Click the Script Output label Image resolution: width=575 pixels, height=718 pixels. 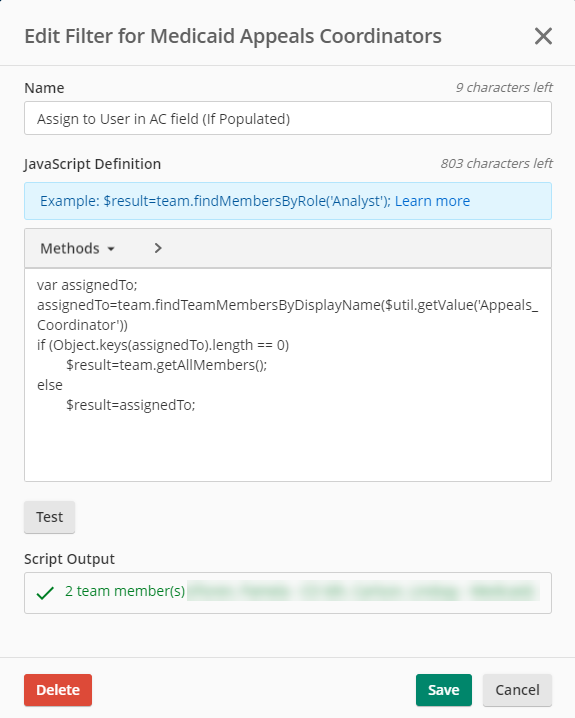tap(69, 559)
